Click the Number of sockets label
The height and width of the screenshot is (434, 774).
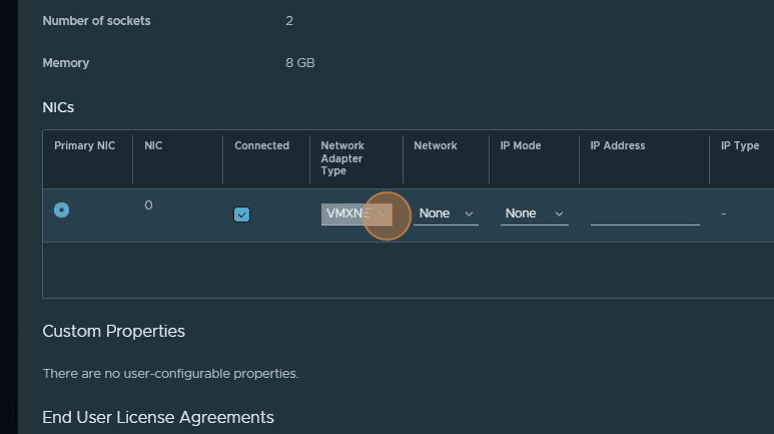coord(96,21)
